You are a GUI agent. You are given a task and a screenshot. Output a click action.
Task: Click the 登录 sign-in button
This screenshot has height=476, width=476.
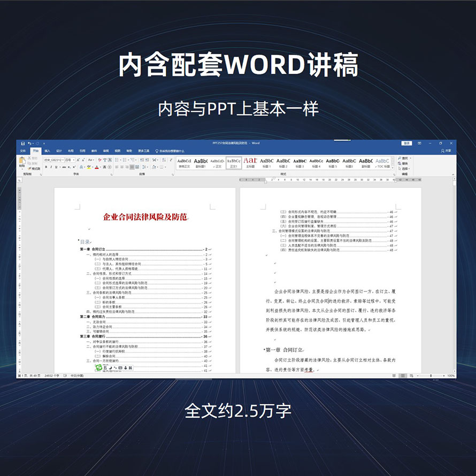tap(406, 143)
